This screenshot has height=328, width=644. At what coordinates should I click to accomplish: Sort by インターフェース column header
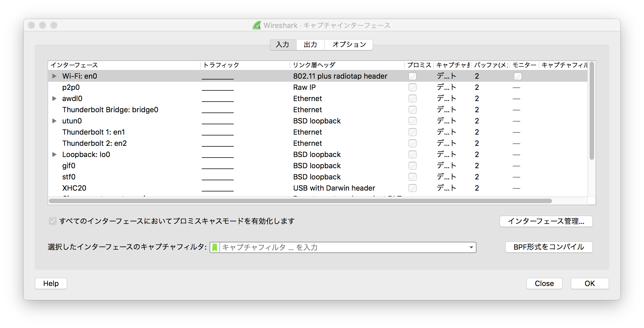click(124, 65)
